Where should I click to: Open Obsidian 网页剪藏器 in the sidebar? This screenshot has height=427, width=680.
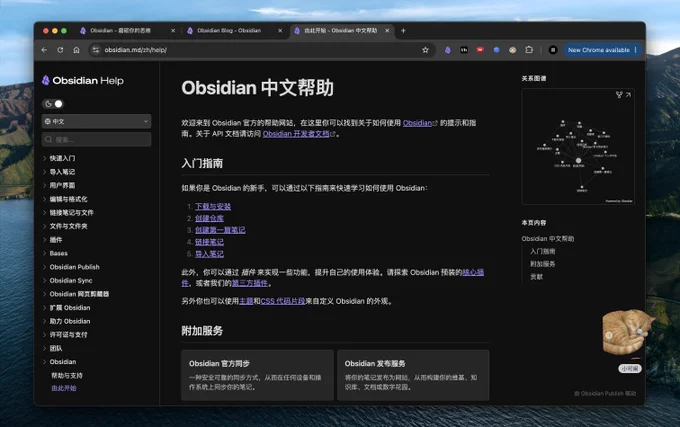(79, 294)
